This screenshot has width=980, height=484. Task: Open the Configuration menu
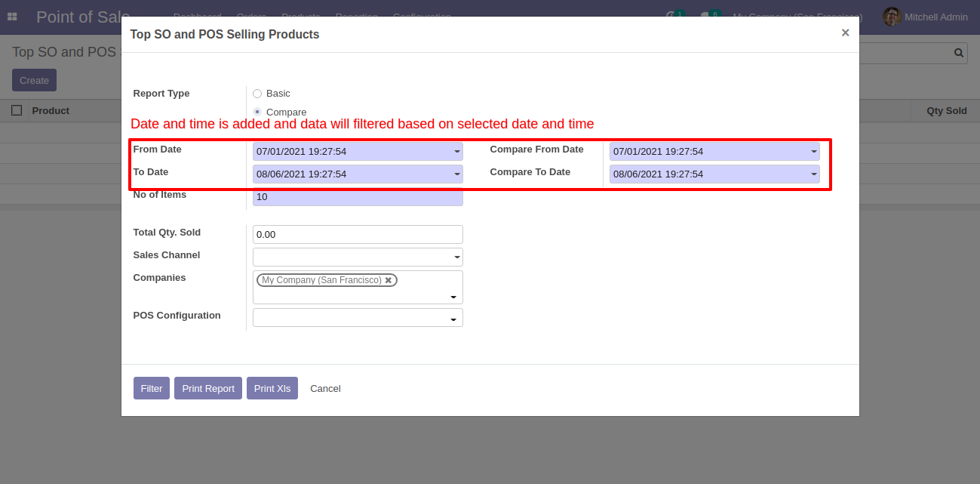point(422,17)
